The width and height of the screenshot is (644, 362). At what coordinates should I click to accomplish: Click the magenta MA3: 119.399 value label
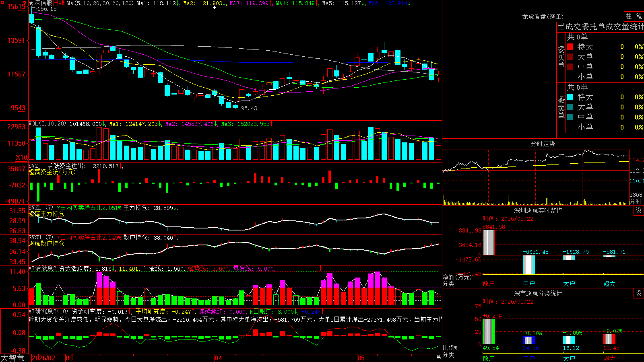pyautogui.click(x=250, y=3)
